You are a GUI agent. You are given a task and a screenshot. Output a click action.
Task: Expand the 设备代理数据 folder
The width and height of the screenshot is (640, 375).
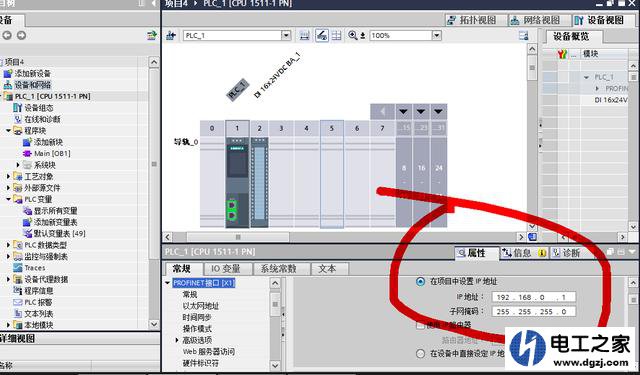click(9, 279)
